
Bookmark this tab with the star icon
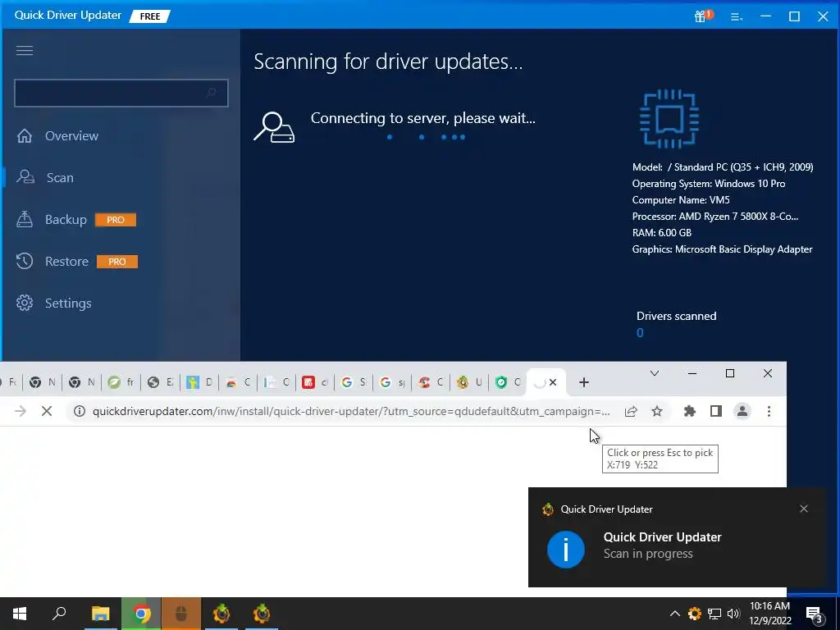click(657, 412)
